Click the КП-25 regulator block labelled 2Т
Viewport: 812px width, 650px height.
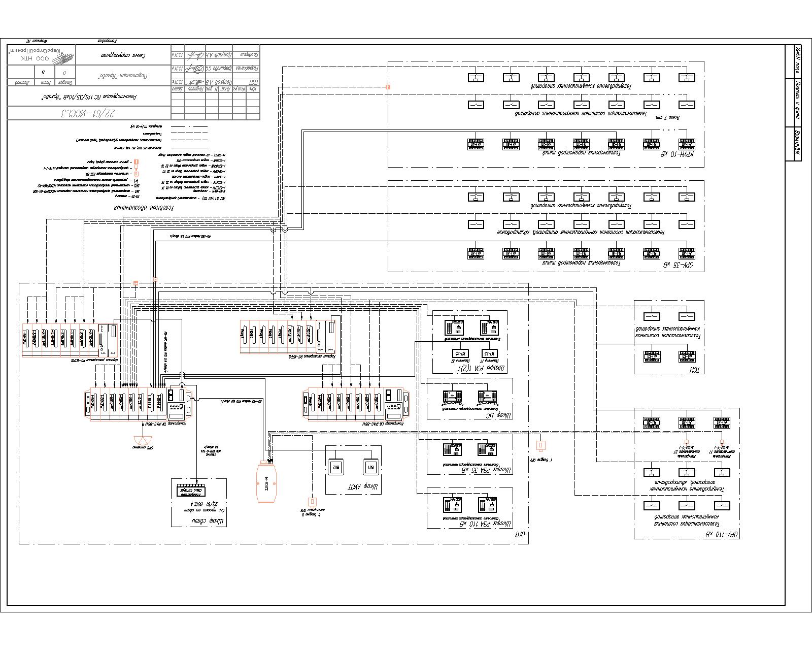coord(460,353)
